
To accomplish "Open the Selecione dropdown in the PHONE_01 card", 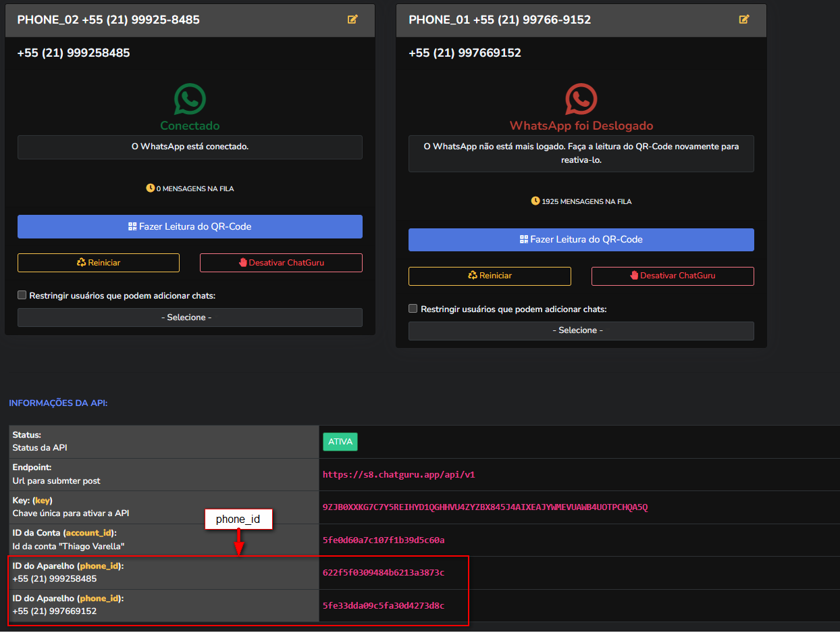I will point(581,330).
